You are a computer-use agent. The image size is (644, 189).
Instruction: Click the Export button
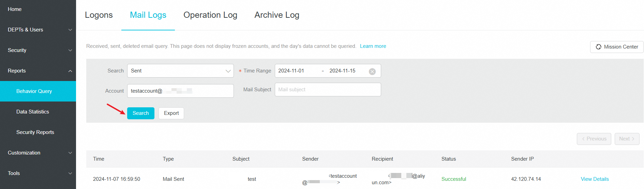coord(171,113)
